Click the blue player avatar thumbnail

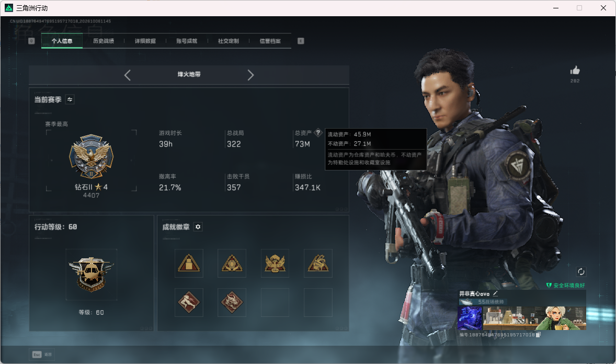click(470, 318)
